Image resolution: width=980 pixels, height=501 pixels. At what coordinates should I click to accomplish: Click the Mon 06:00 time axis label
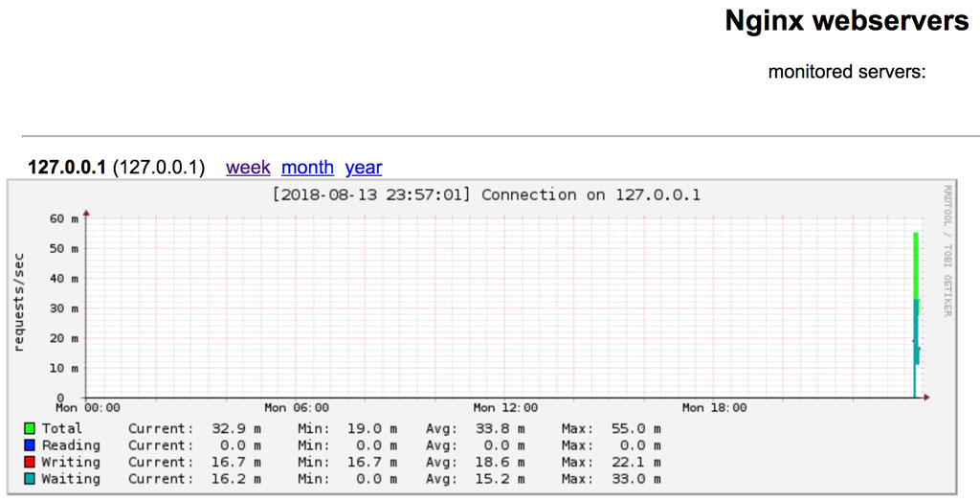[297, 408]
